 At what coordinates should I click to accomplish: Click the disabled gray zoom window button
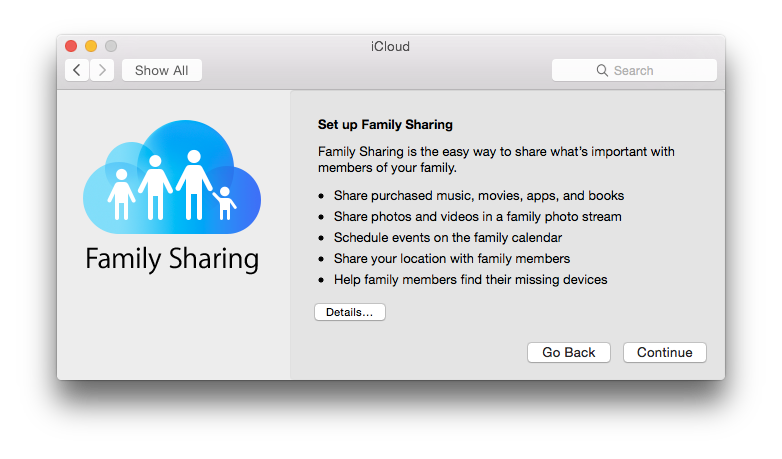point(111,46)
